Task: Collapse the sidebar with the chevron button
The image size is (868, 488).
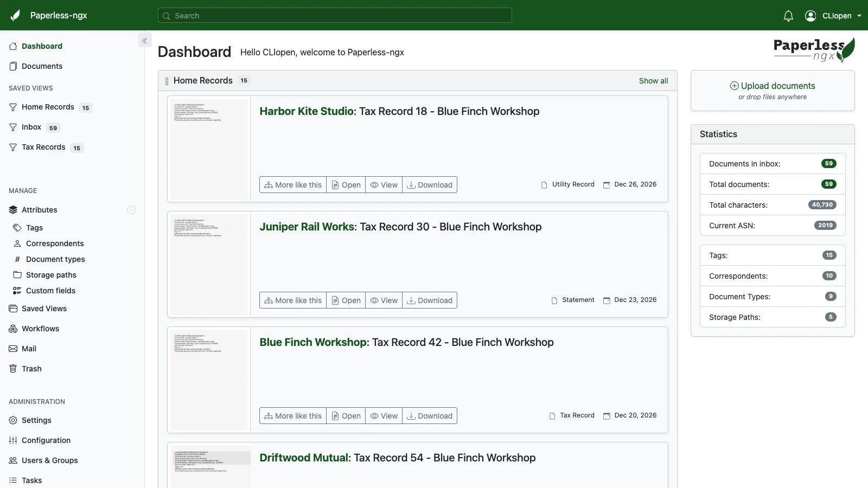Action: (145, 41)
